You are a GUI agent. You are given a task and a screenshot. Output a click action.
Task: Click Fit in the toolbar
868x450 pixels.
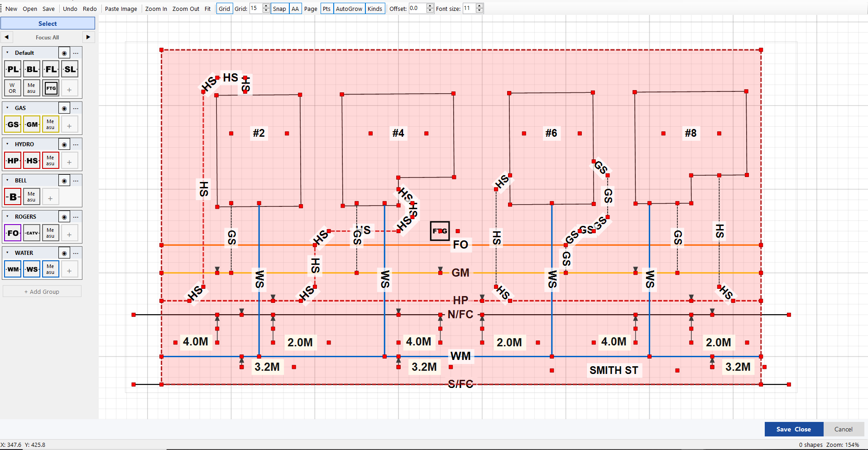click(207, 9)
